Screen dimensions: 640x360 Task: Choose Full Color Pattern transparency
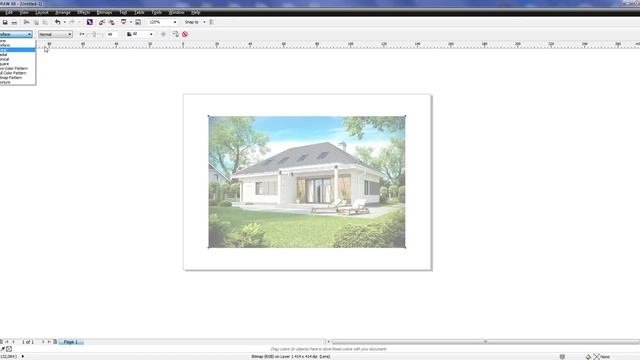click(x=18, y=73)
